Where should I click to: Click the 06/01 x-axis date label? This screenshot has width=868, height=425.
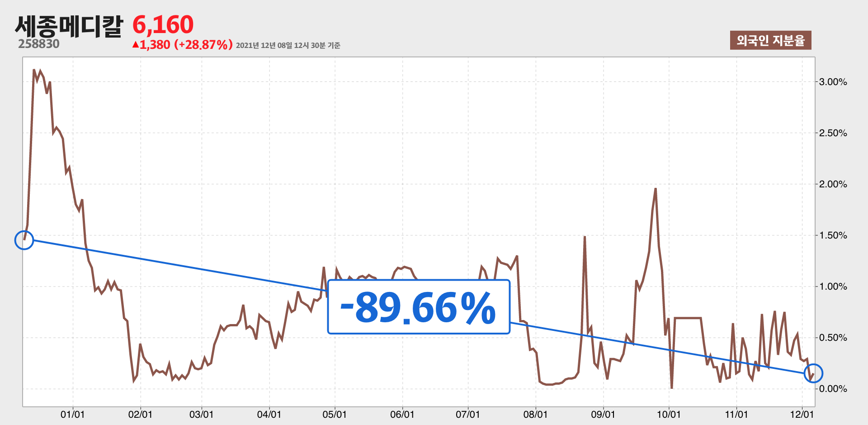tap(402, 415)
